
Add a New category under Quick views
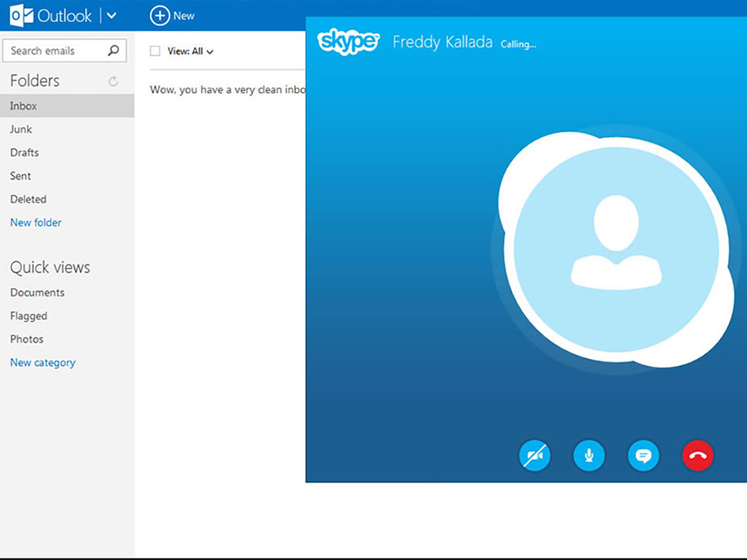42,362
